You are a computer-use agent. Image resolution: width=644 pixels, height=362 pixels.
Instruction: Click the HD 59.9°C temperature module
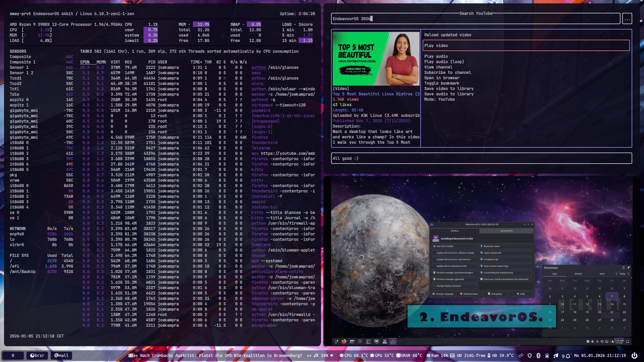tap(500, 356)
